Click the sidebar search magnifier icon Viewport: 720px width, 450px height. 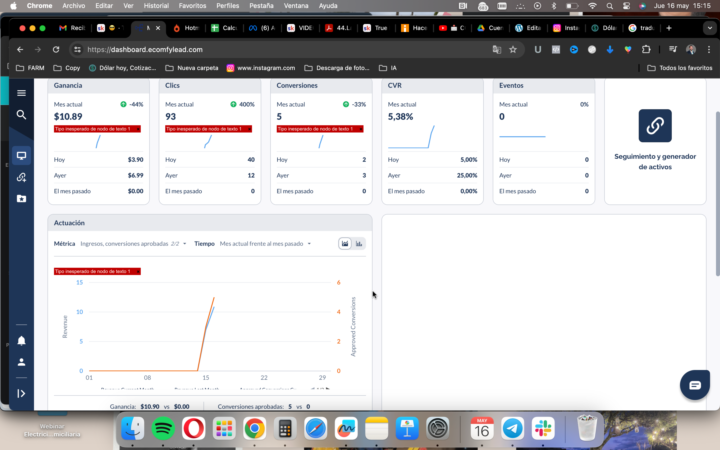tap(21, 115)
